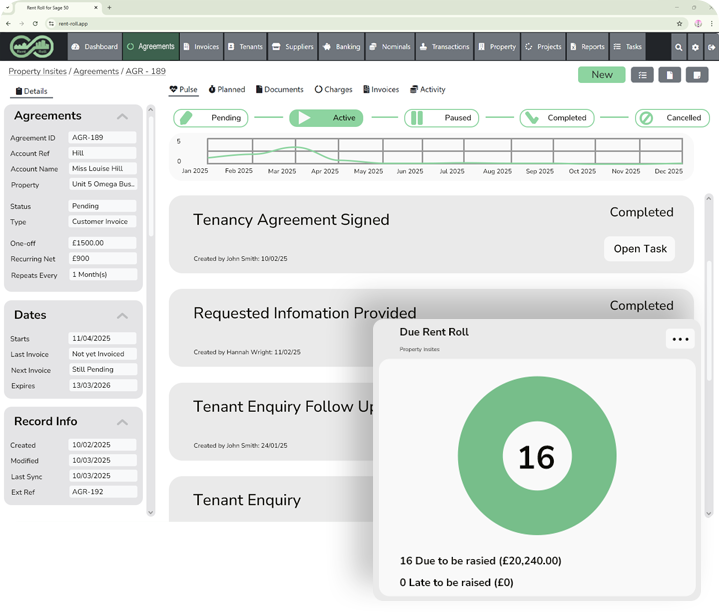Image resolution: width=719 pixels, height=612 pixels.
Task: Go to Invoices in top navigation
Action: click(x=201, y=47)
